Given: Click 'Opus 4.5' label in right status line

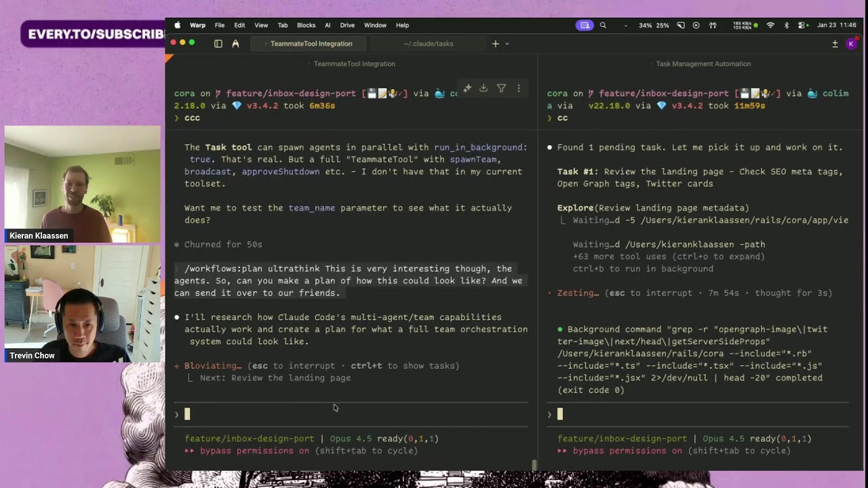Looking at the screenshot, I should click(723, 439).
